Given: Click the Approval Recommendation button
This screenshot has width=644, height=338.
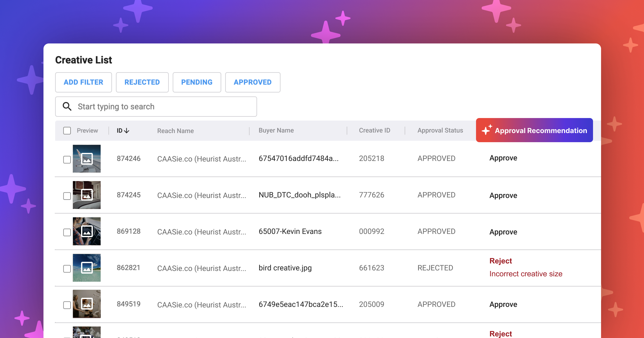Looking at the screenshot, I should (x=534, y=130).
